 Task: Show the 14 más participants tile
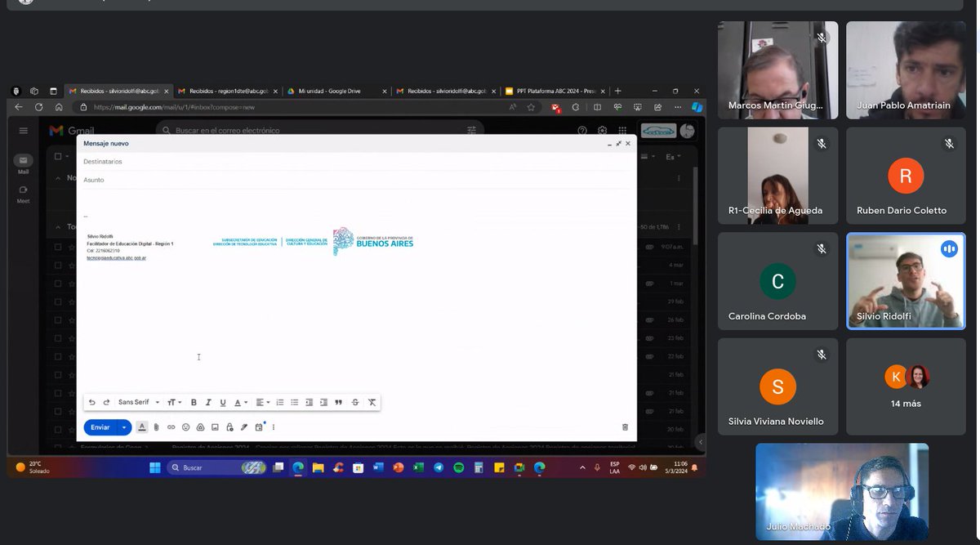[x=906, y=386]
